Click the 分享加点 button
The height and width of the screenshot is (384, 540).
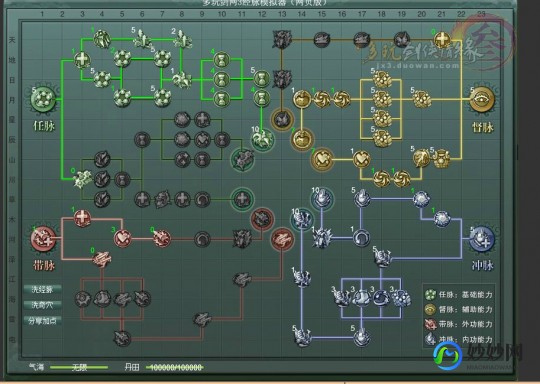pyautogui.click(x=43, y=321)
